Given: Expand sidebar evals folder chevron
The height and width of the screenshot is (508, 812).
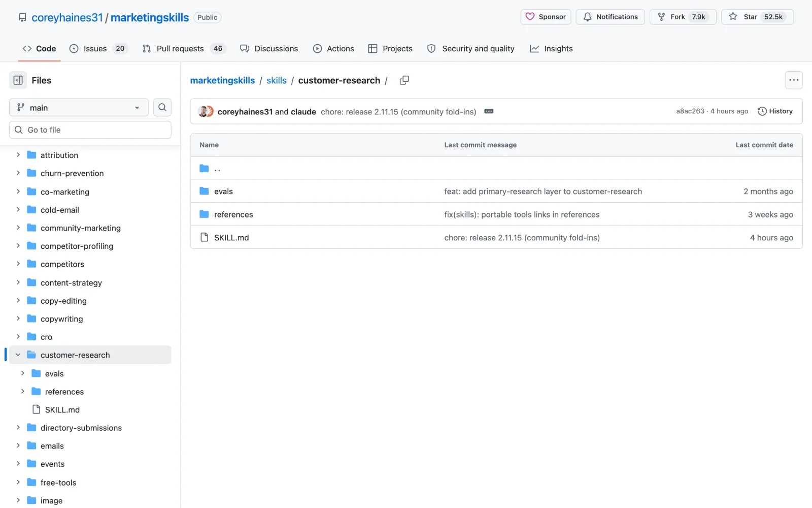Looking at the screenshot, I should pyautogui.click(x=22, y=373).
